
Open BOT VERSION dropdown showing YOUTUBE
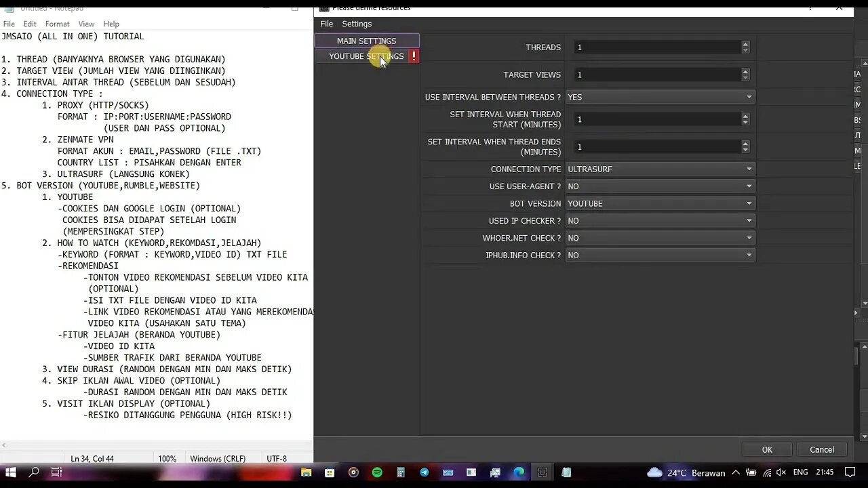coord(660,203)
